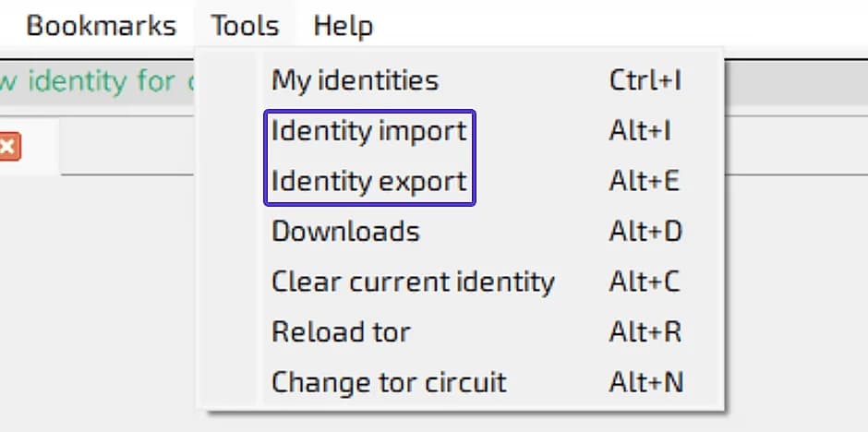Open the Help menu
Image resolution: width=868 pixels, height=432 pixels.
(x=343, y=26)
